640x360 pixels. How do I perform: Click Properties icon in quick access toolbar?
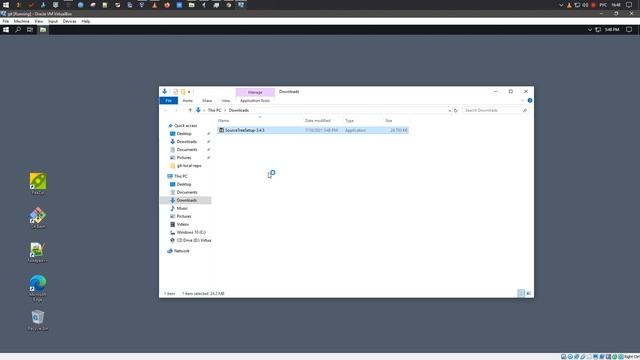[176, 92]
